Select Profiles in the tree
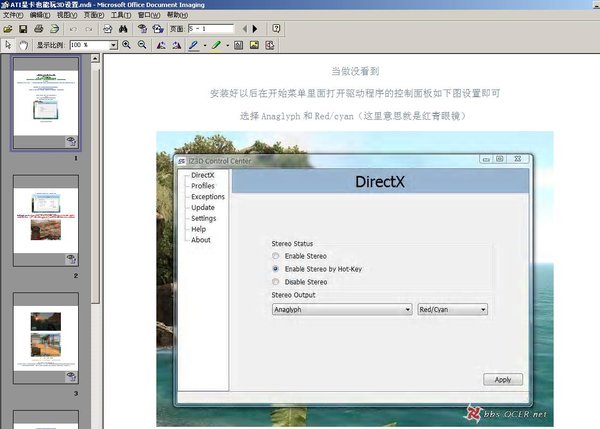This screenshot has width=600, height=429. point(203,186)
